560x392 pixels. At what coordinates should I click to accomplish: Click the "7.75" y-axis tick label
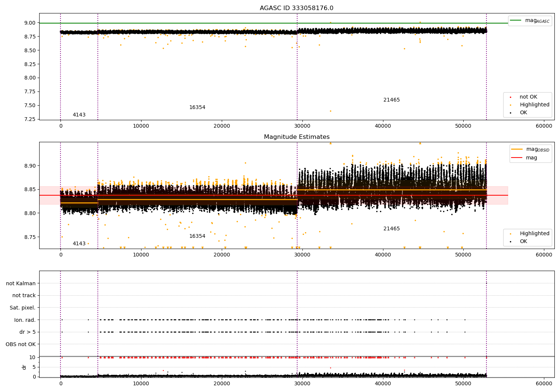click(30, 92)
